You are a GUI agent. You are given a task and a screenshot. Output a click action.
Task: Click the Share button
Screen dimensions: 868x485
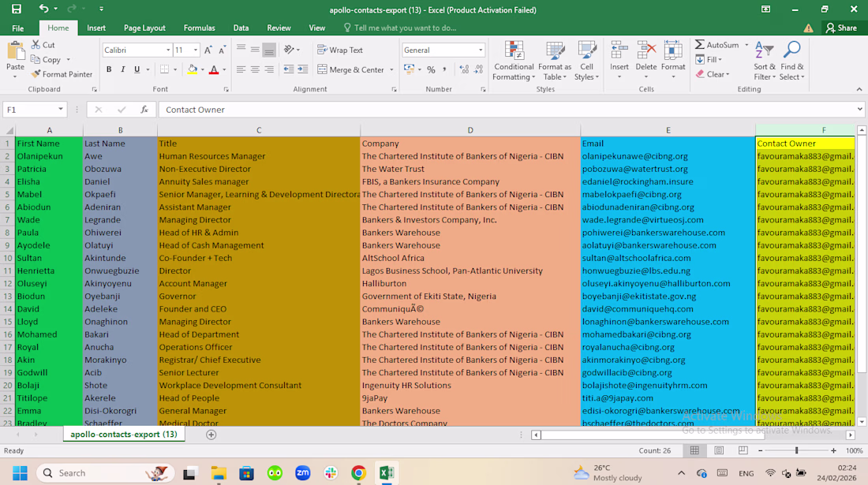(x=841, y=28)
